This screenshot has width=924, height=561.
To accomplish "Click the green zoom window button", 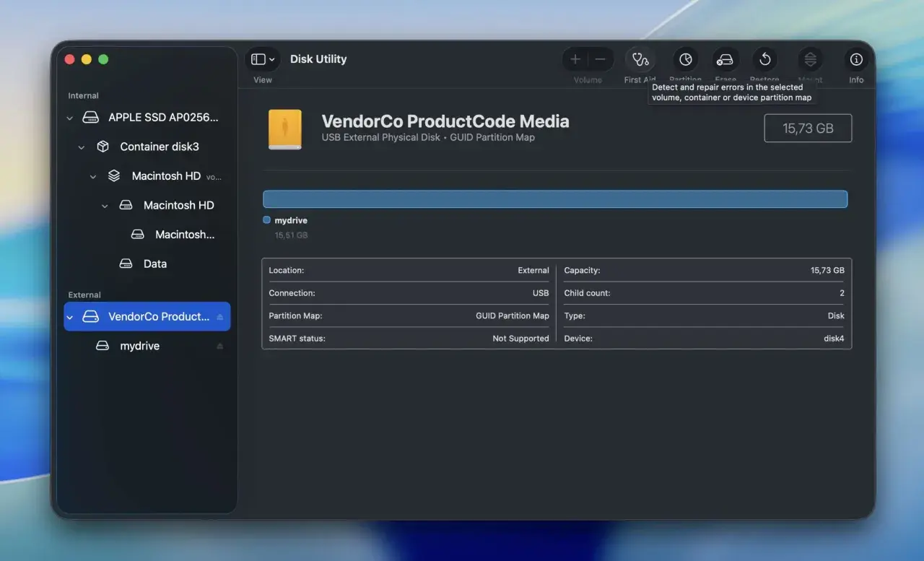I will [103, 59].
